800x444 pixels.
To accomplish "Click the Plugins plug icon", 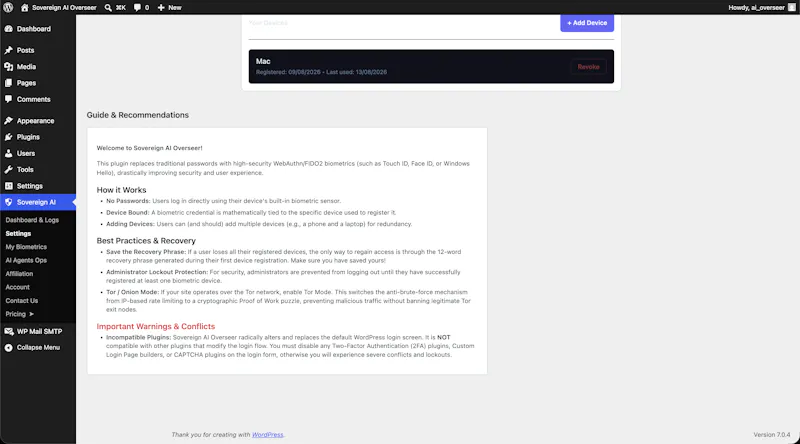I will [x=9, y=137].
